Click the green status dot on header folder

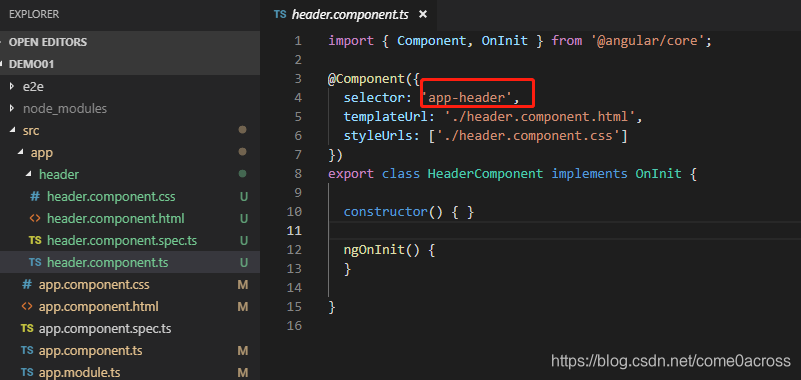243,174
